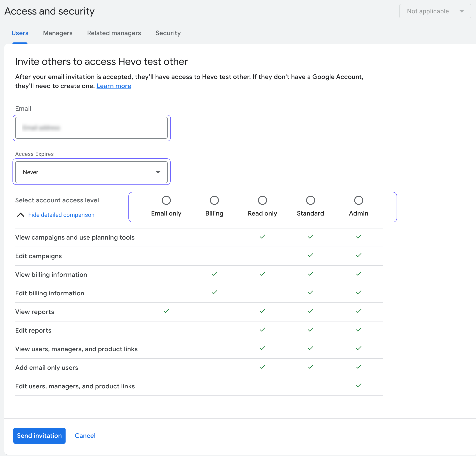
Task: Click Admin checkmark for Add email only users
Action: pos(358,367)
